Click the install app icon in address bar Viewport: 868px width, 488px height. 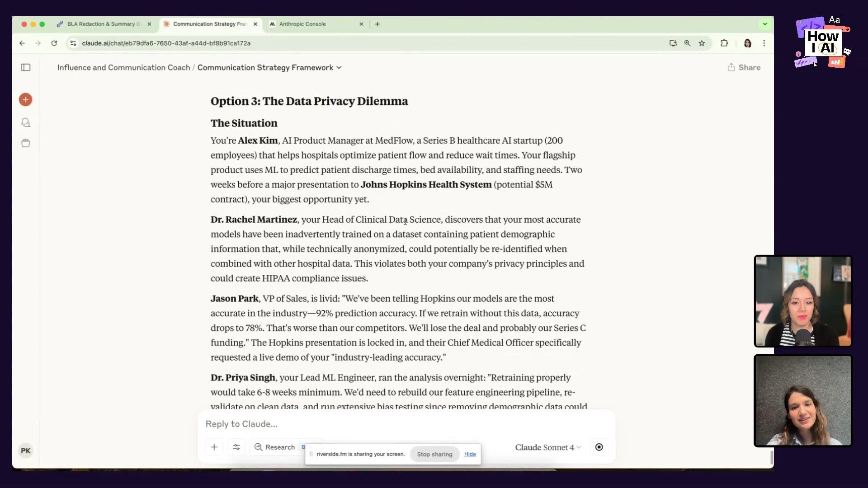pos(673,43)
